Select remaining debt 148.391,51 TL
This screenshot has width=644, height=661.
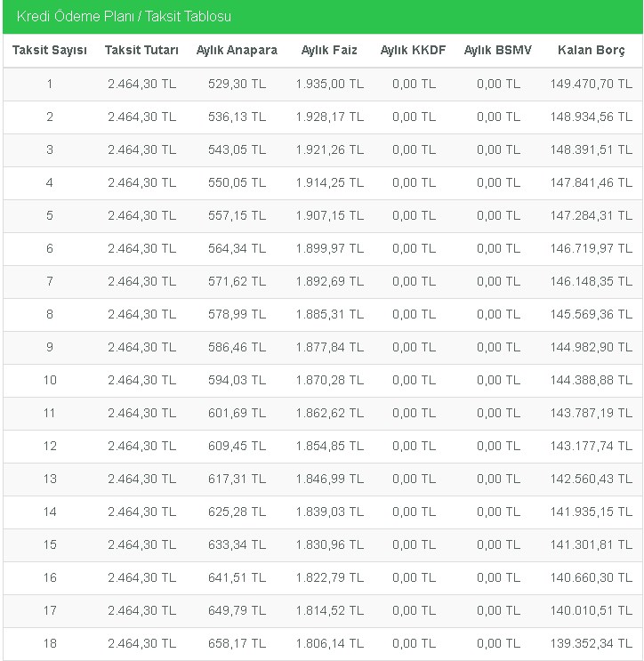tap(591, 149)
